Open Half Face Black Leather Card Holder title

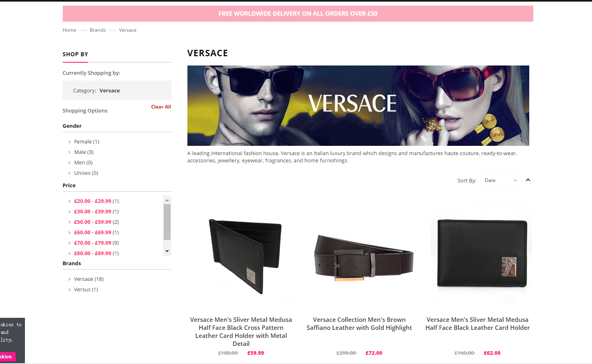point(478,324)
